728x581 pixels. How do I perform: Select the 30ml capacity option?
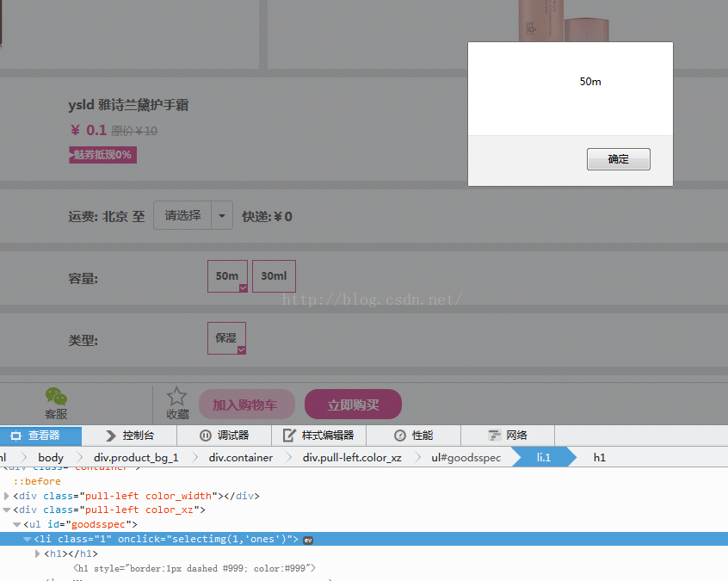pos(274,276)
